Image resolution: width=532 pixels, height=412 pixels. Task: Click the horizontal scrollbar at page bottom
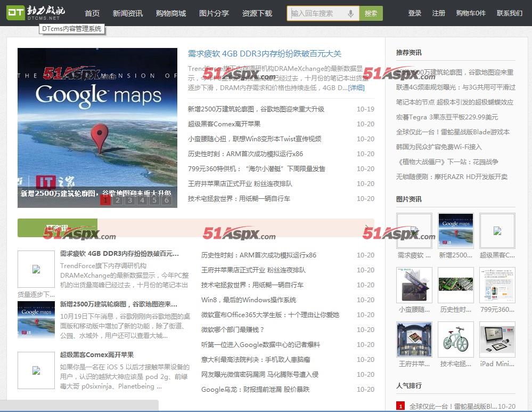pos(79,406)
